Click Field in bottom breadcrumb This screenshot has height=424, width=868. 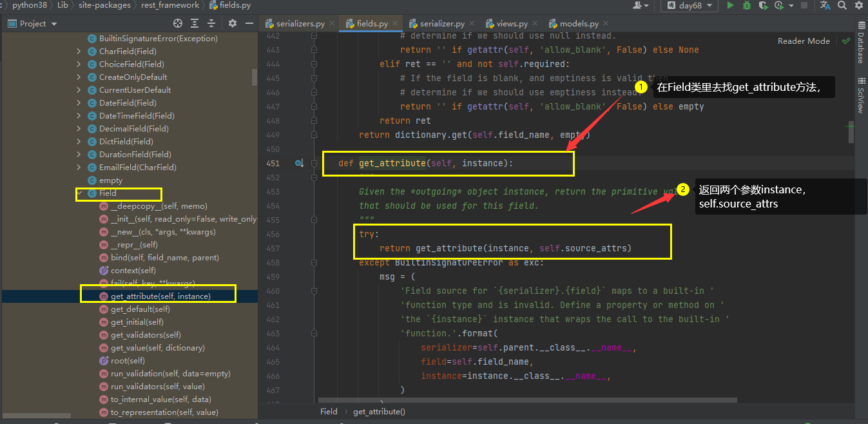click(329, 411)
